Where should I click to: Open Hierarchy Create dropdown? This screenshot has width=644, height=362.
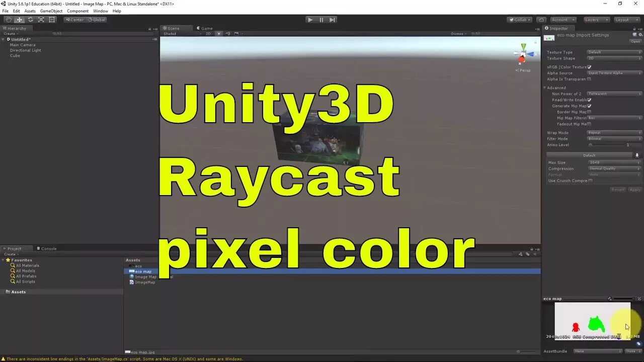click(11, 34)
